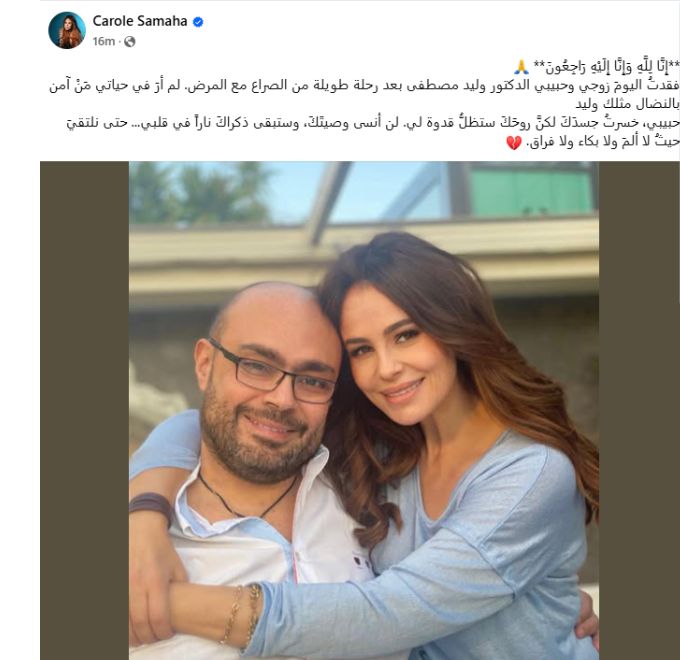The height and width of the screenshot is (660, 680).
Task: Click the text line بالنضال مثلك وليد
Action: point(627,105)
